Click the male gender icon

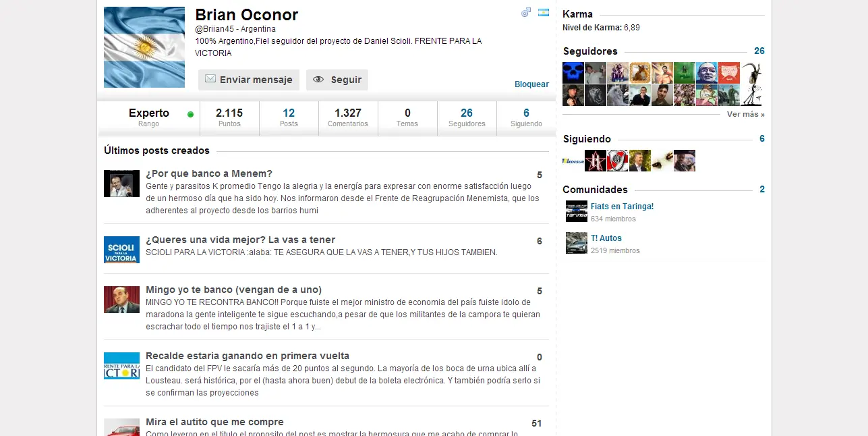[526, 12]
